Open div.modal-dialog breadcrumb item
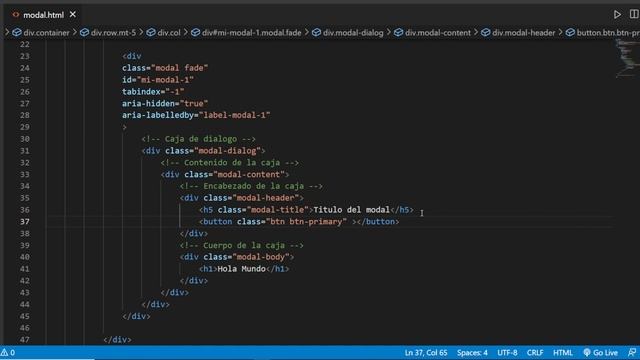640x360 pixels. coord(353,33)
